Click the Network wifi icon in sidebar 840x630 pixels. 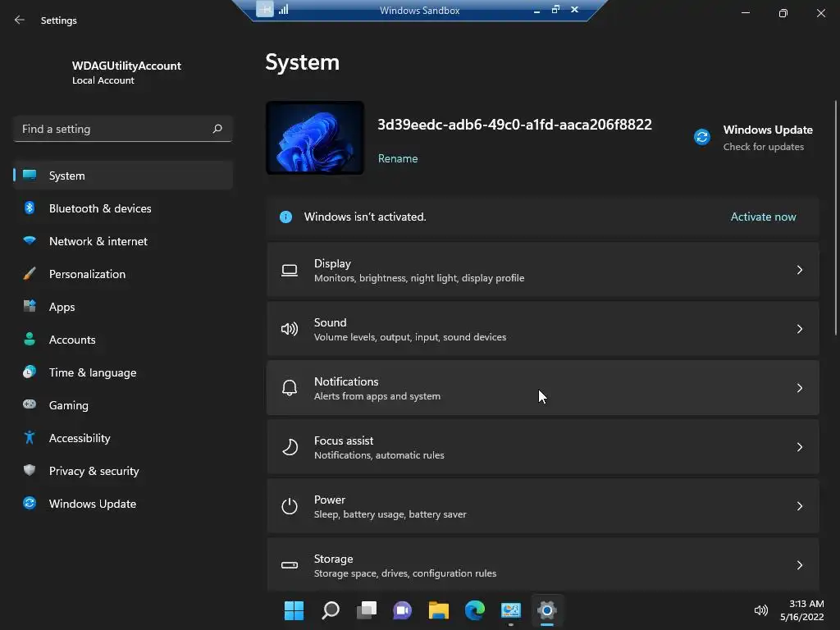30,240
